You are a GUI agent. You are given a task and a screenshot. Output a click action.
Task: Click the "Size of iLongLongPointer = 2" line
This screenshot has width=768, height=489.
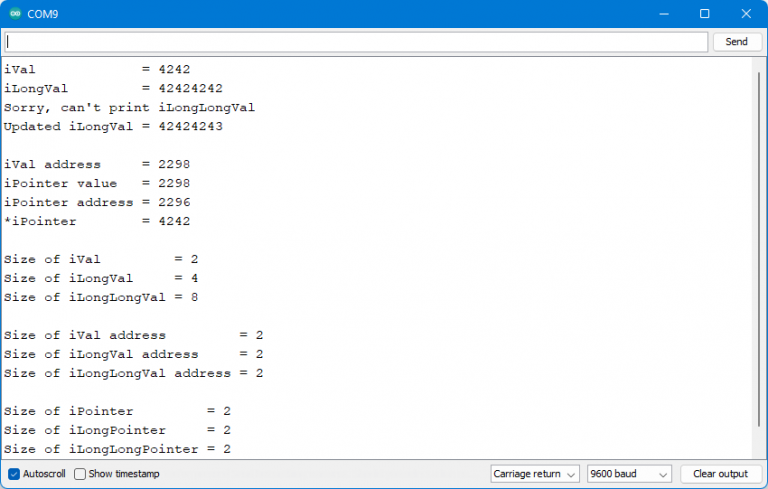(117, 449)
